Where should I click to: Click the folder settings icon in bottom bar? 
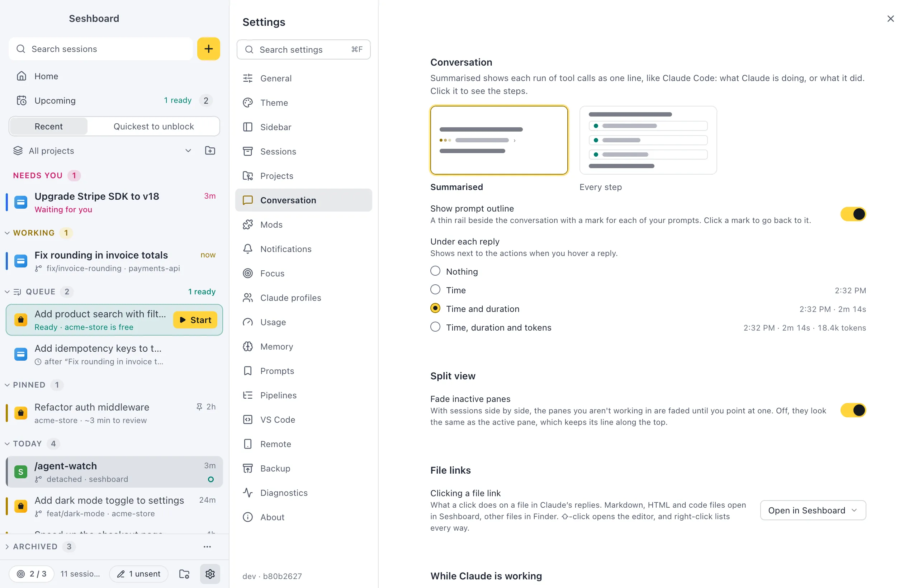coord(184,574)
